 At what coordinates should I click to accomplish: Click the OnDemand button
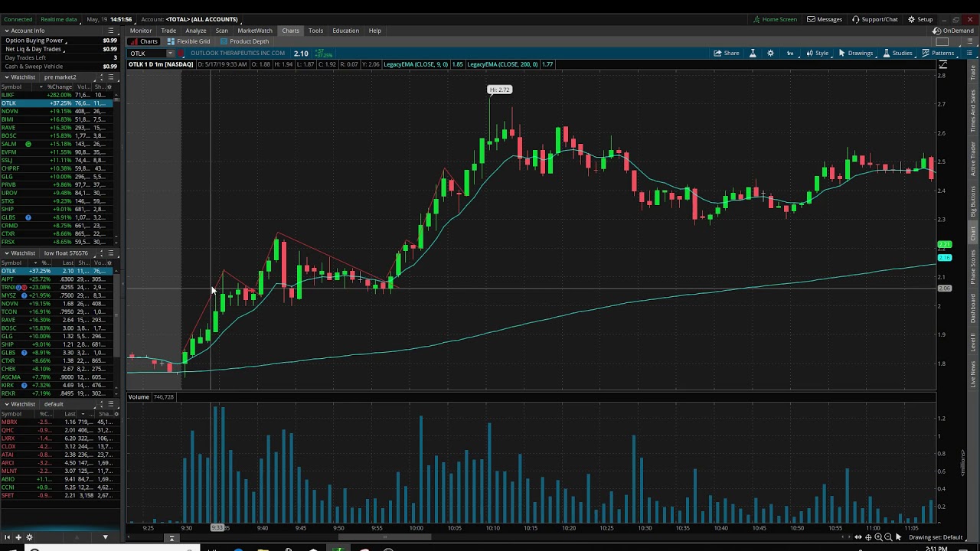(954, 31)
